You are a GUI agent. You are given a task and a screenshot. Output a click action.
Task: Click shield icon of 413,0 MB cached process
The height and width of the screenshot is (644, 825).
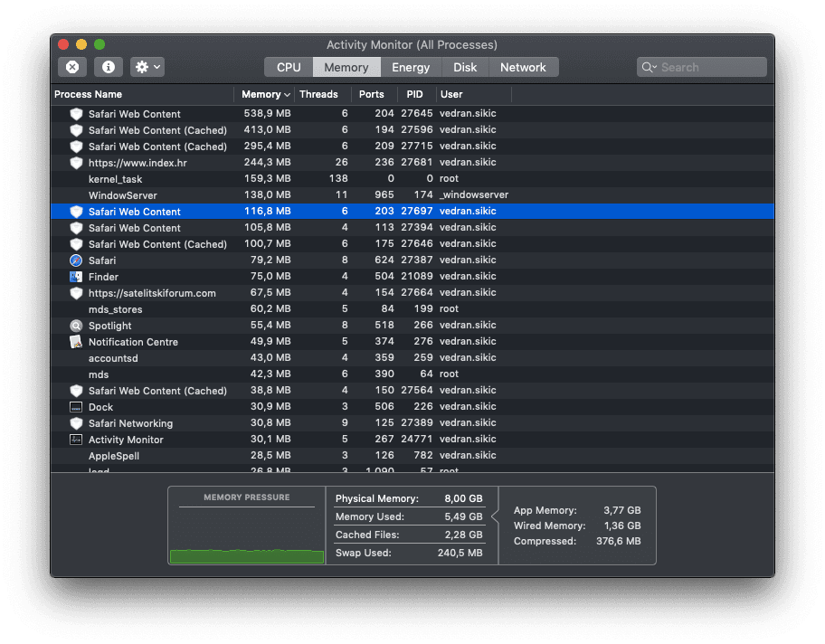pyautogui.click(x=76, y=130)
